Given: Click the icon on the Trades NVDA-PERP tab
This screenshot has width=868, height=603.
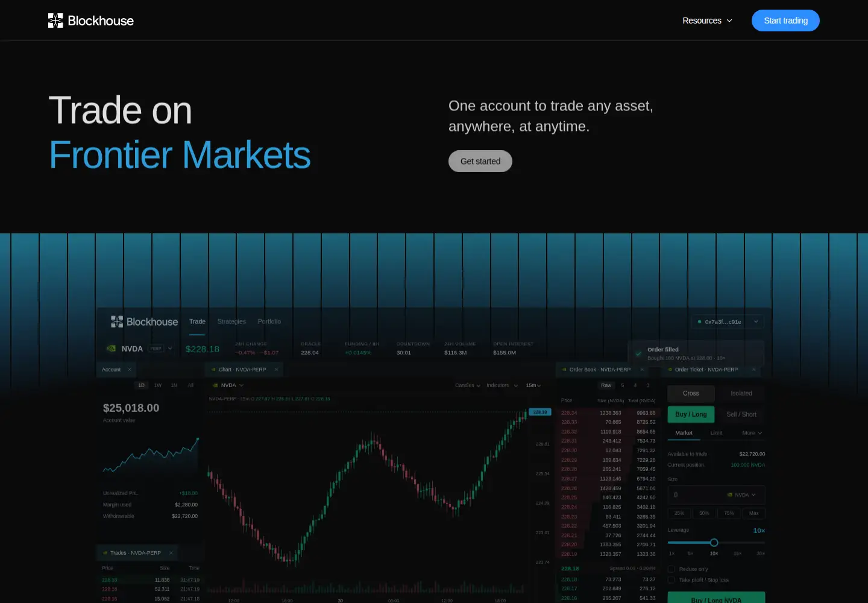Looking at the screenshot, I should click(x=105, y=553).
